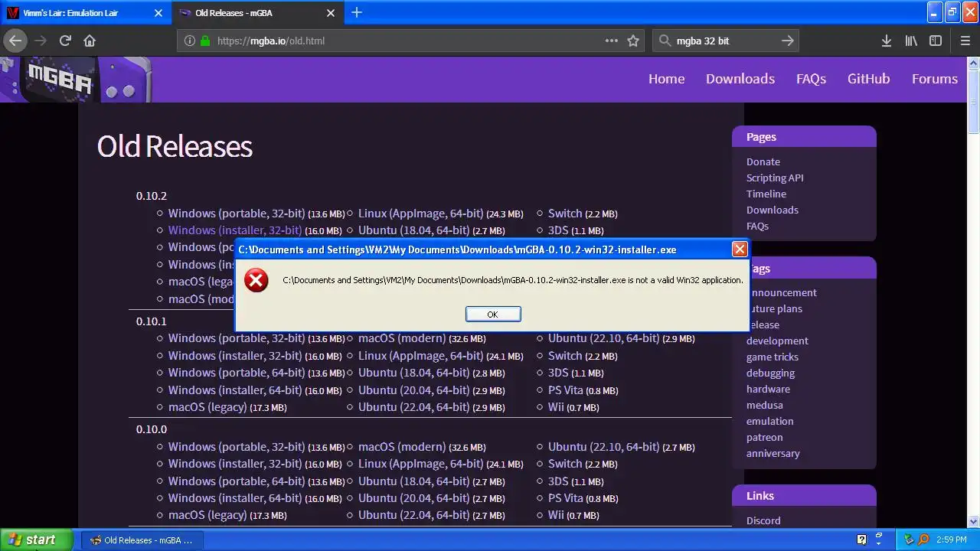This screenshot has height=551, width=980.
Task: Open the Discord link
Action: (x=763, y=520)
